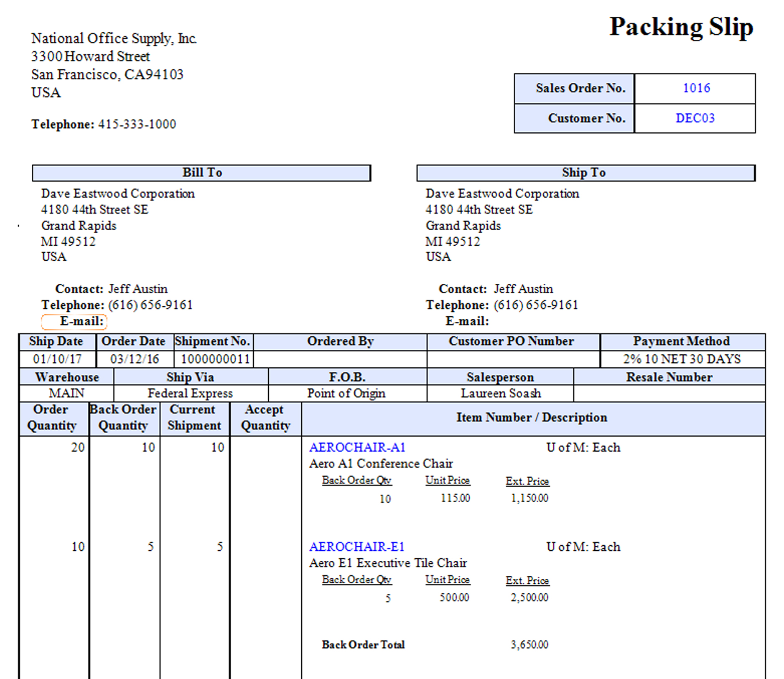The width and height of the screenshot is (784, 679).
Task: Select the order date 03/12/16 cell
Action: pos(135,359)
